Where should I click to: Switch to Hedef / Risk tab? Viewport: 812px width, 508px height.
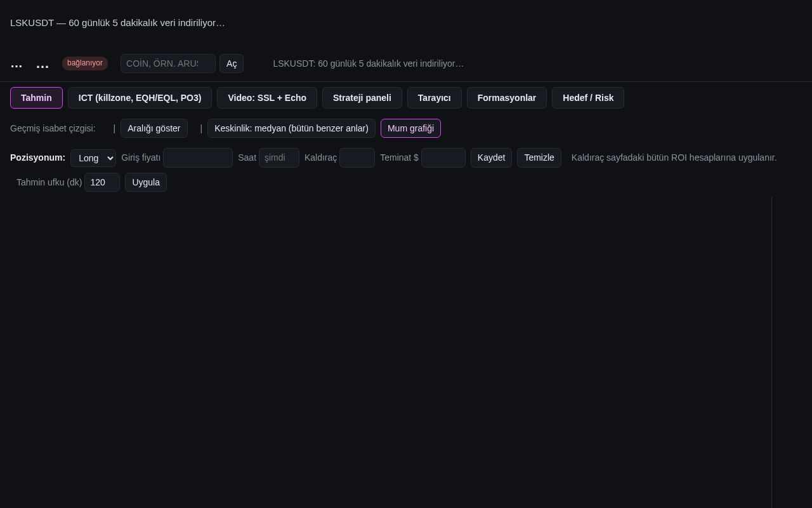pyautogui.click(x=588, y=98)
